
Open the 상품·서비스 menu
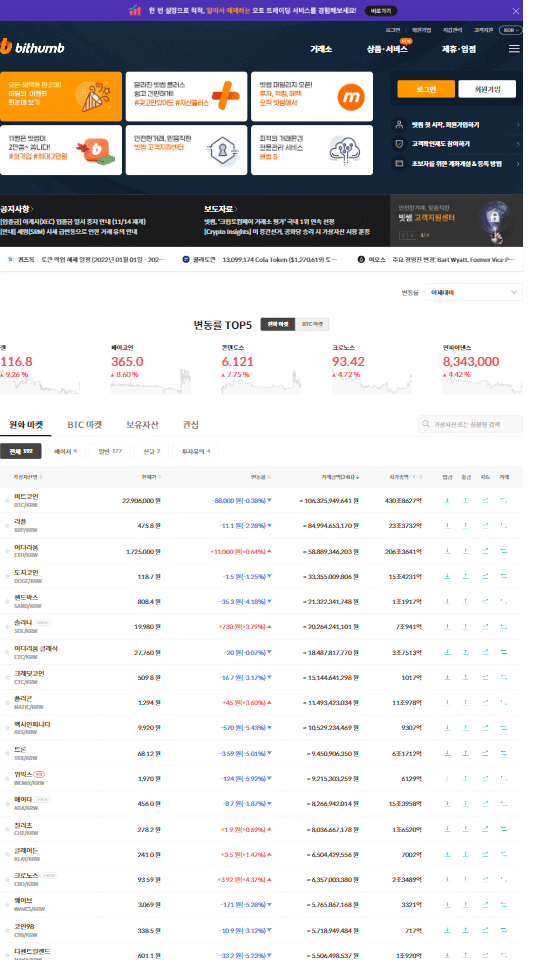[387, 49]
